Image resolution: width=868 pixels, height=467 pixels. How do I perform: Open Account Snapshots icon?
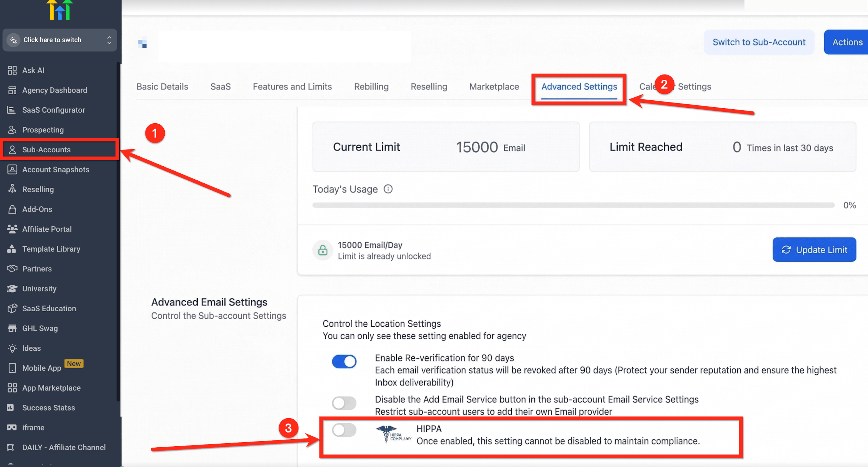click(12, 169)
